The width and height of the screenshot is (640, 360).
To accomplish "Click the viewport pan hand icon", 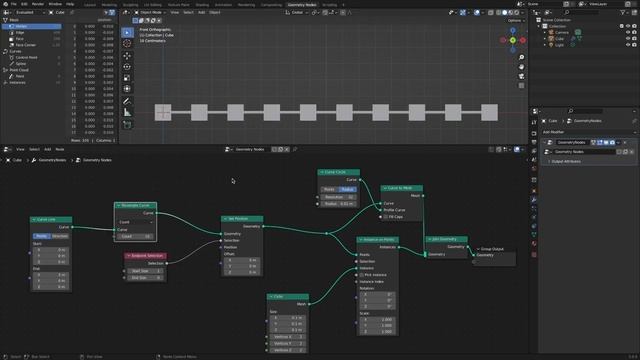I will pos(521,67).
